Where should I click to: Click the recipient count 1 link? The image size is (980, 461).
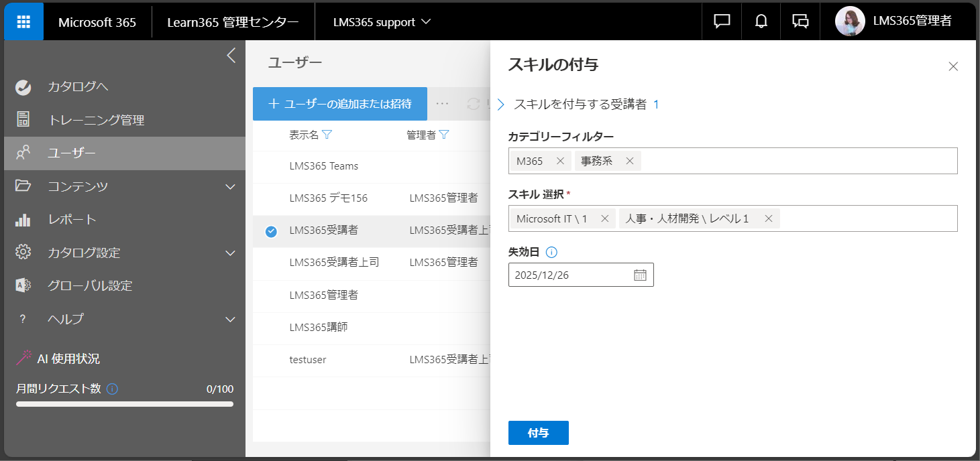(656, 105)
